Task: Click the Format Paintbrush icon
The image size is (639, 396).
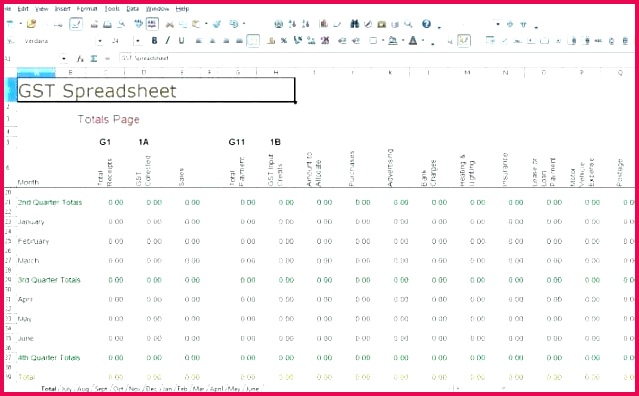Action: 217,24
